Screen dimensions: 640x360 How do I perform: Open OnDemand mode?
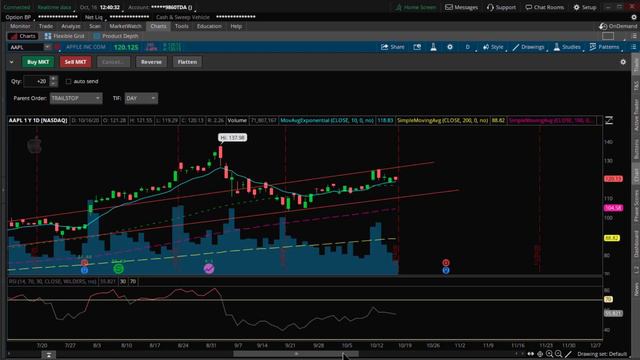point(618,26)
